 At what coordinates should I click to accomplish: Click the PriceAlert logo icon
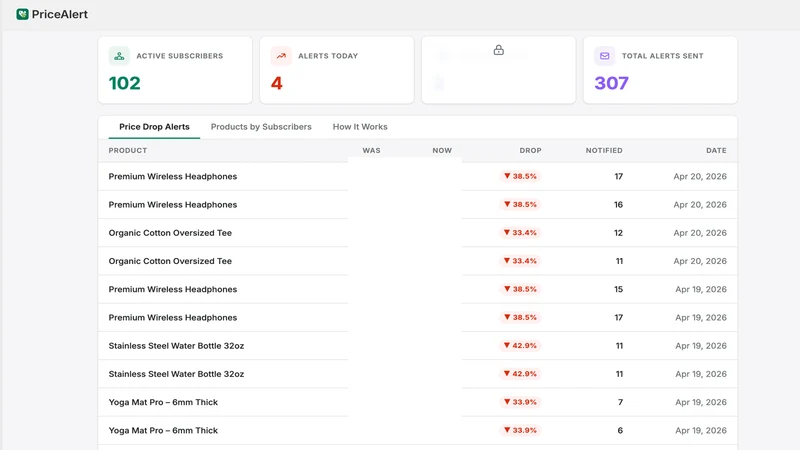click(22, 14)
